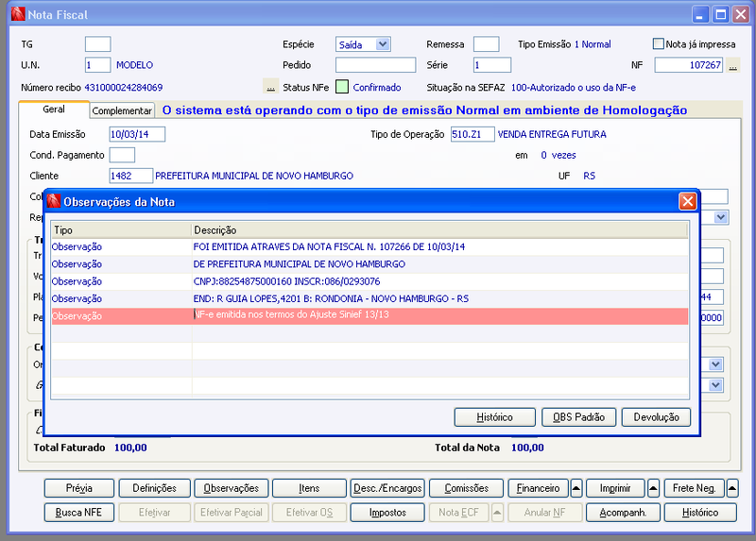Click the Cond. Pagamento input field
Viewport: 756px width, 541px height.
point(122,155)
